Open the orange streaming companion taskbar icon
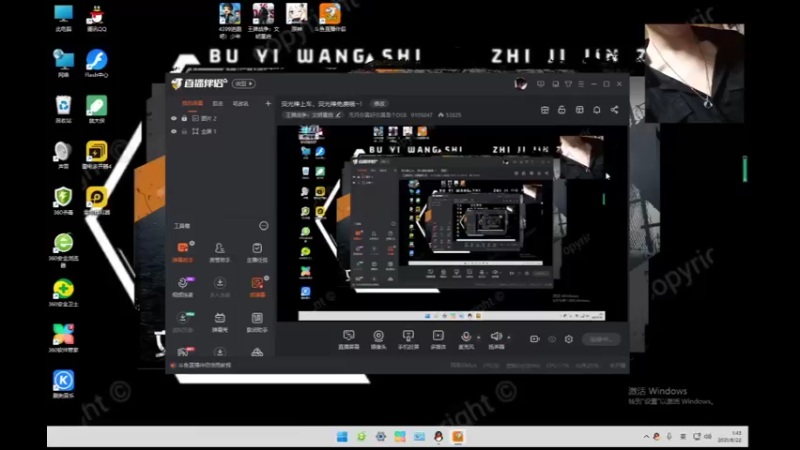800x450 pixels. pos(458,437)
